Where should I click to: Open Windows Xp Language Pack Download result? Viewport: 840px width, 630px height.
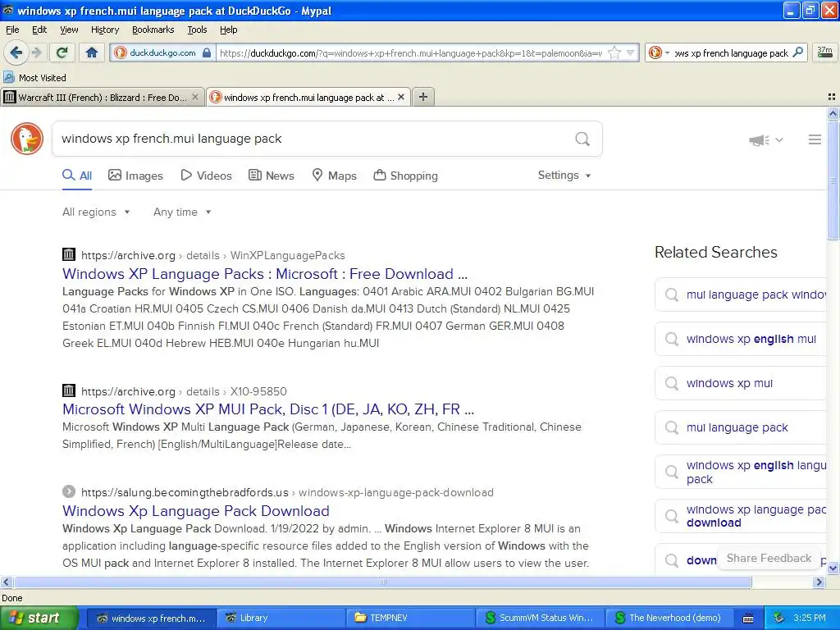(195, 511)
